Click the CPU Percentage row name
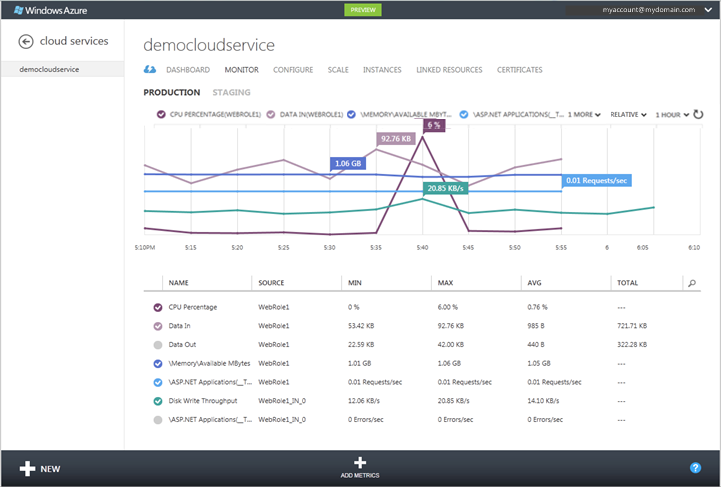Image resolution: width=721 pixels, height=487 pixels. pyautogui.click(x=193, y=307)
